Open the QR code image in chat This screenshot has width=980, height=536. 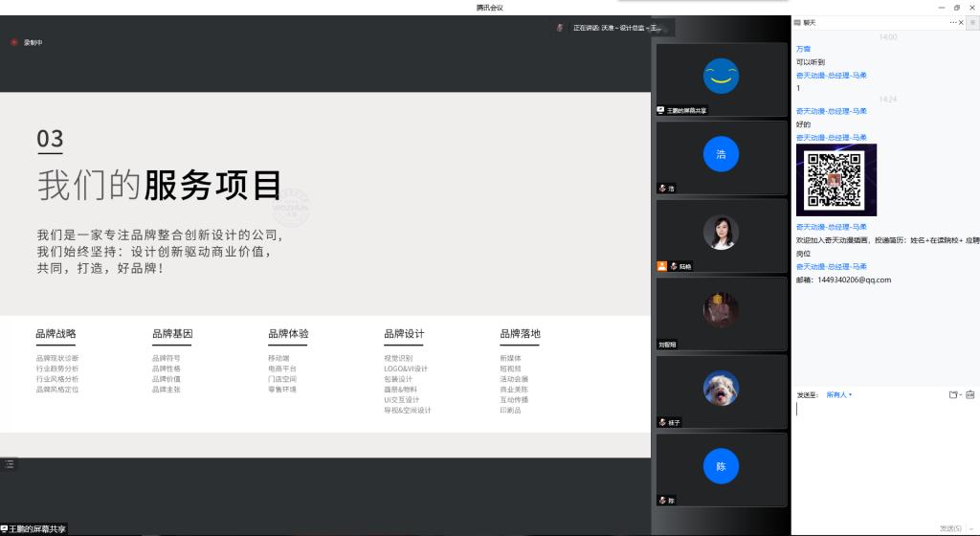pos(836,180)
